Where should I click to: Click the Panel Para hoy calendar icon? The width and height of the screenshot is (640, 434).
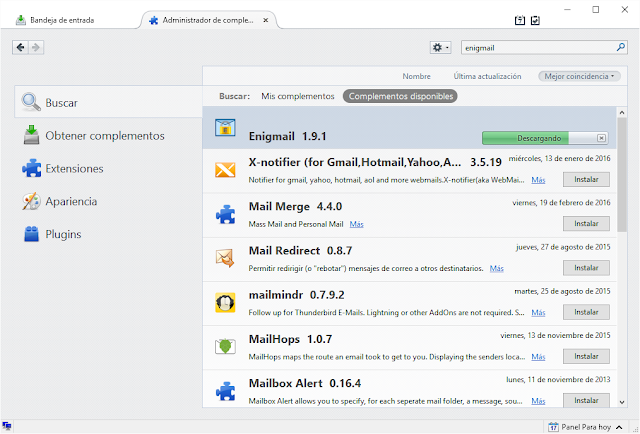click(553, 427)
